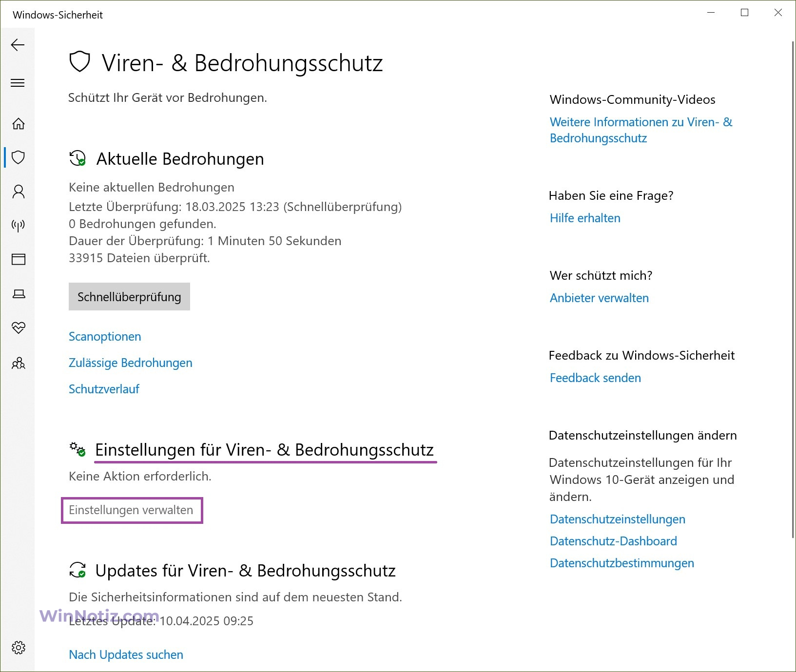Close the Windows-Sicherheit window
The image size is (796, 672).
(x=778, y=13)
